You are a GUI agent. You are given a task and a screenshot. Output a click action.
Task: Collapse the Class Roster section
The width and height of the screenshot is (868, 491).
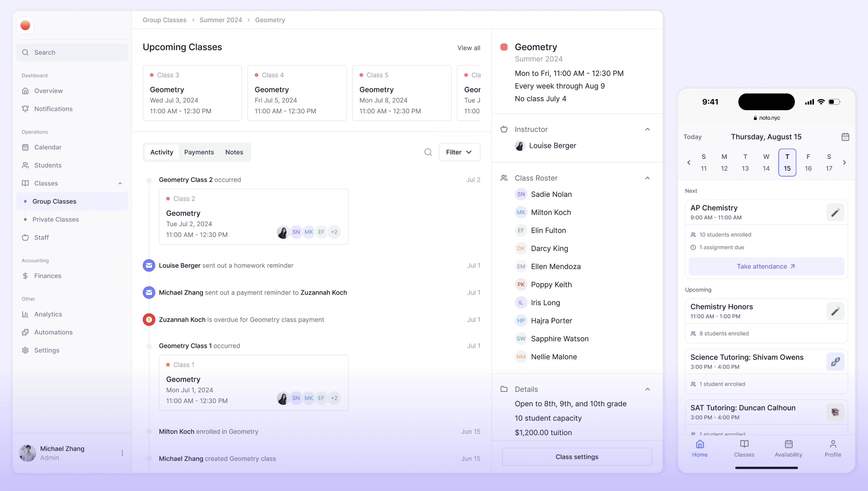[x=647, y=178]
